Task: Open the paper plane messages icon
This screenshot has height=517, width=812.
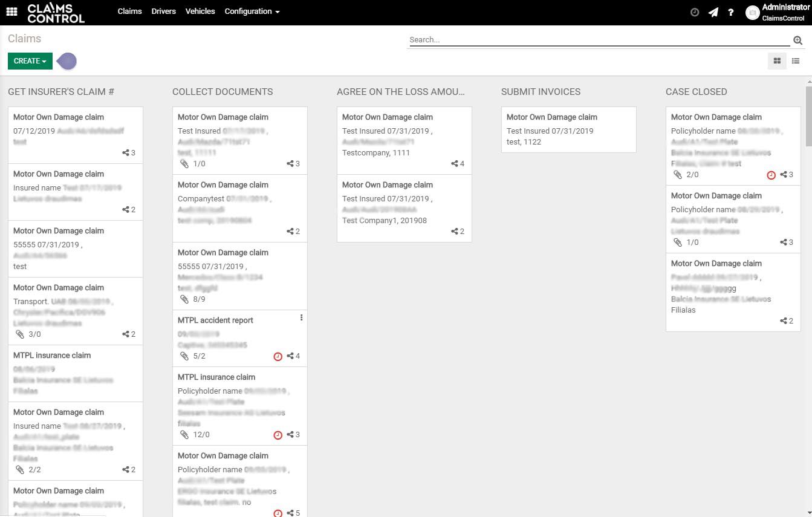Action: click(x=713, y=12)
